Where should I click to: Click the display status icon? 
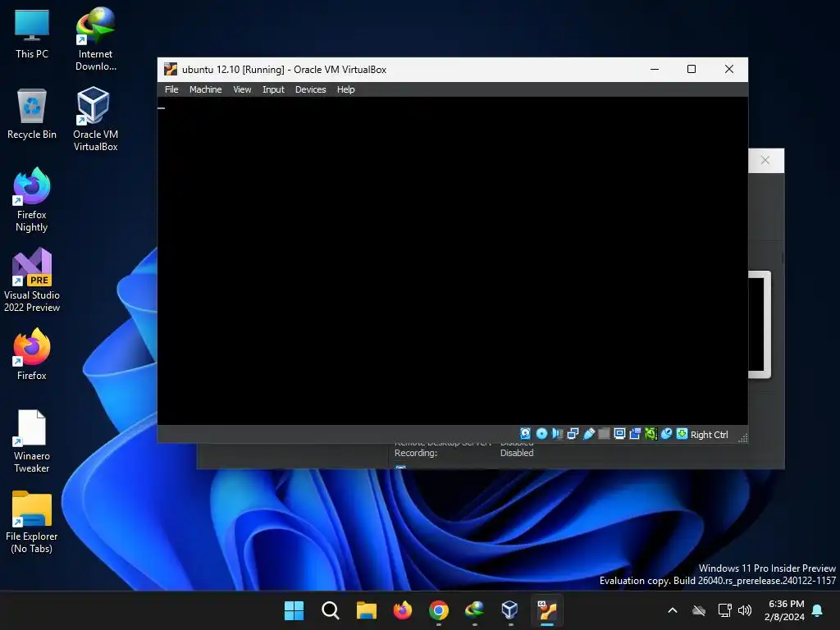pyautogui.click(x=619, y=433)
